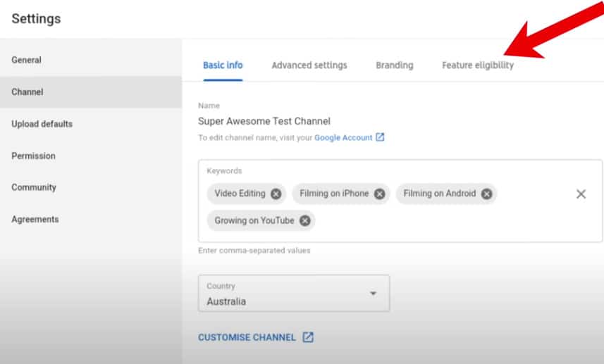Click the Google Account link
Viewport: 604px width, 364px height.
tap(343, 137)
